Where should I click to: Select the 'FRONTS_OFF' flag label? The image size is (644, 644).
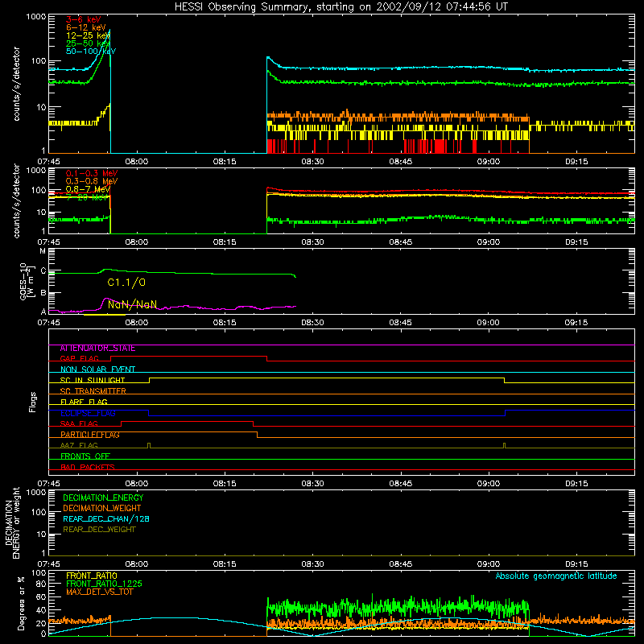[85, 456]
